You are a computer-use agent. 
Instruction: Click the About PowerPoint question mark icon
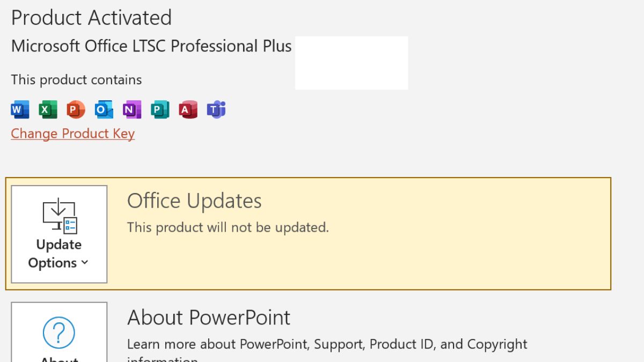(x=58, y=333)
